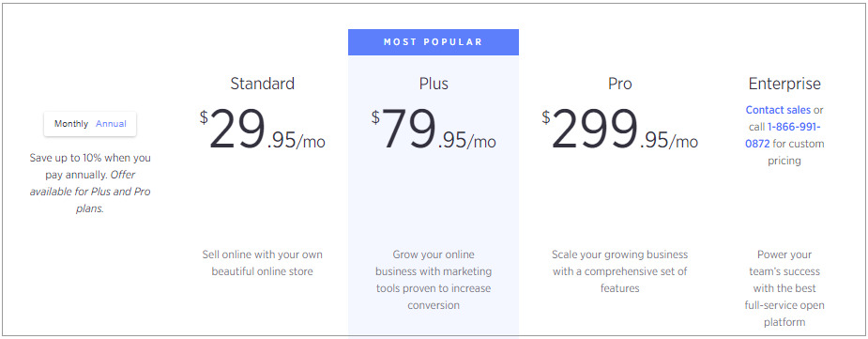
Task: Select the Standard plan heading
Action: [263, 84]
